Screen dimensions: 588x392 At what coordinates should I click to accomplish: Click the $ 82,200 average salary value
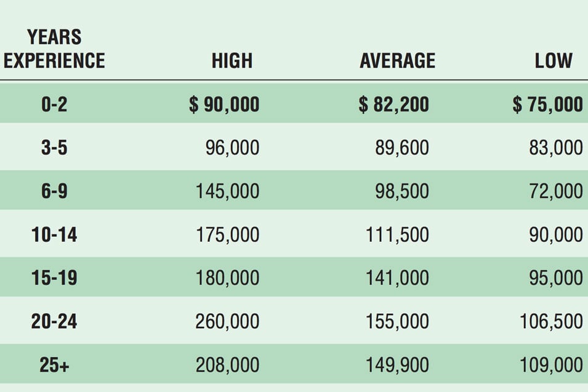pos(394,105)
